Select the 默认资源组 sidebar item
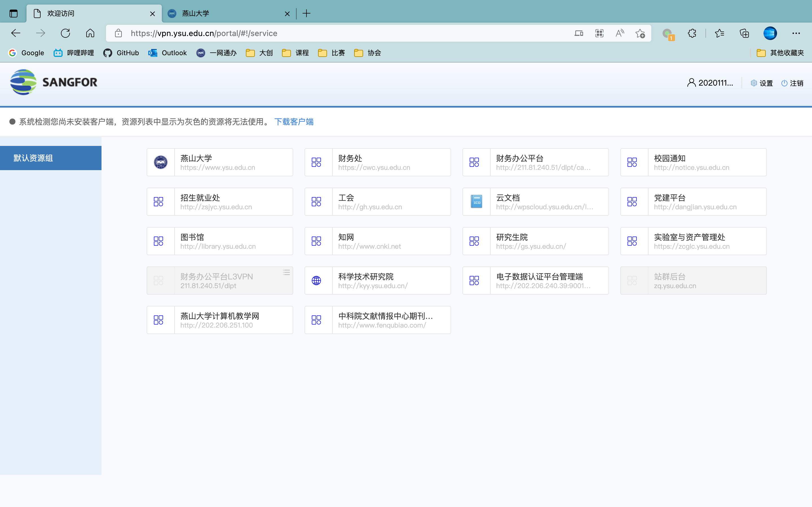Image resolution: width=812 pixels, height=507 pixels. tap(51, 158)
